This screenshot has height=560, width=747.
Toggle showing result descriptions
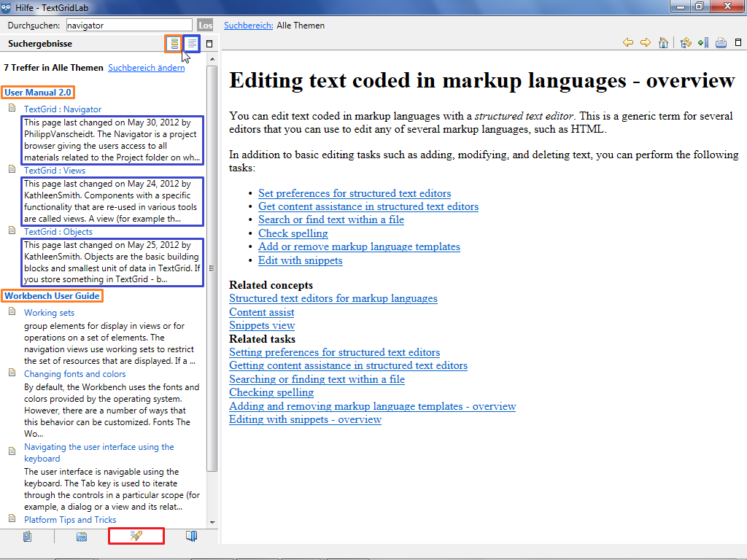point(191,44)
